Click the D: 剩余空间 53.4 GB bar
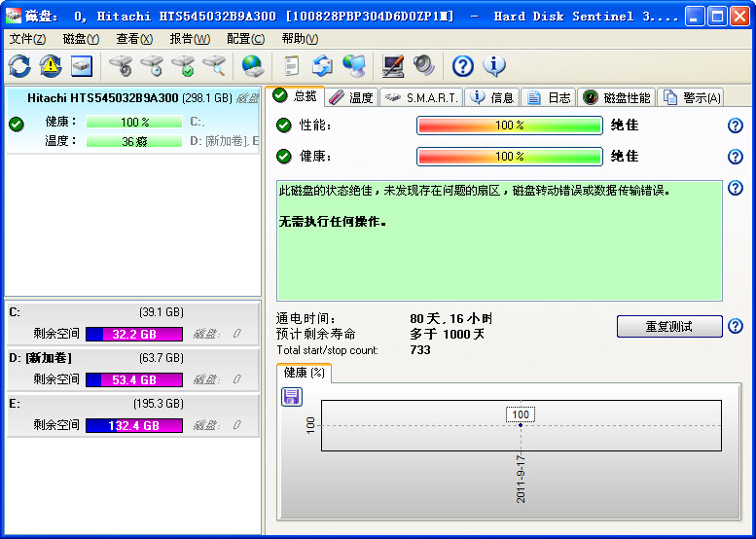This screenshot has width=756, height=539. [134, 379]
